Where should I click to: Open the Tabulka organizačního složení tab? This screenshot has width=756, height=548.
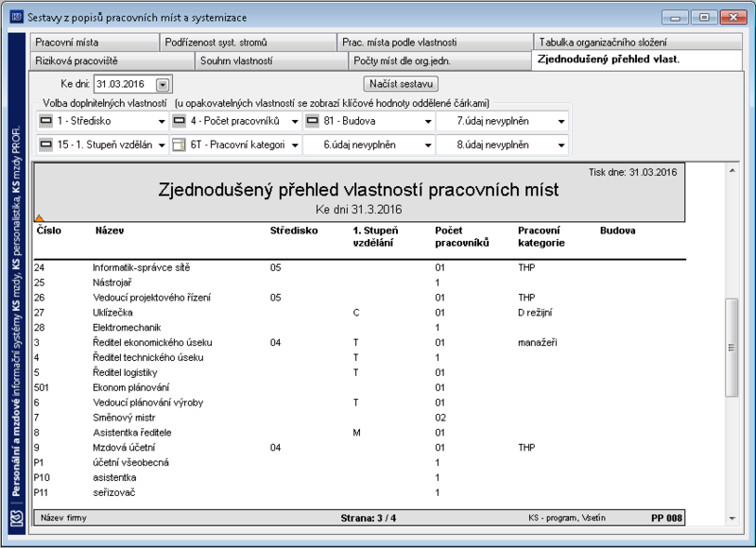(x=638, y=43)
